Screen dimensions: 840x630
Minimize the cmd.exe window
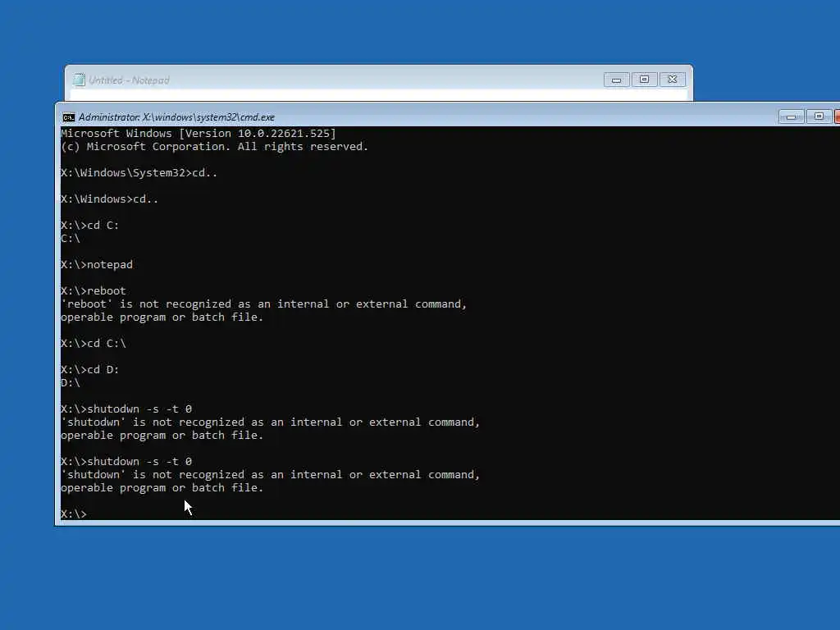click(x=792, y=116)
